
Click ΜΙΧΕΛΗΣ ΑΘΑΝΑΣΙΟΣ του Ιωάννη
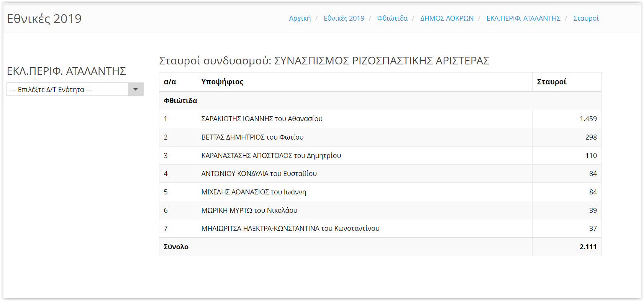pyautogui.click(x=254, y=192)
